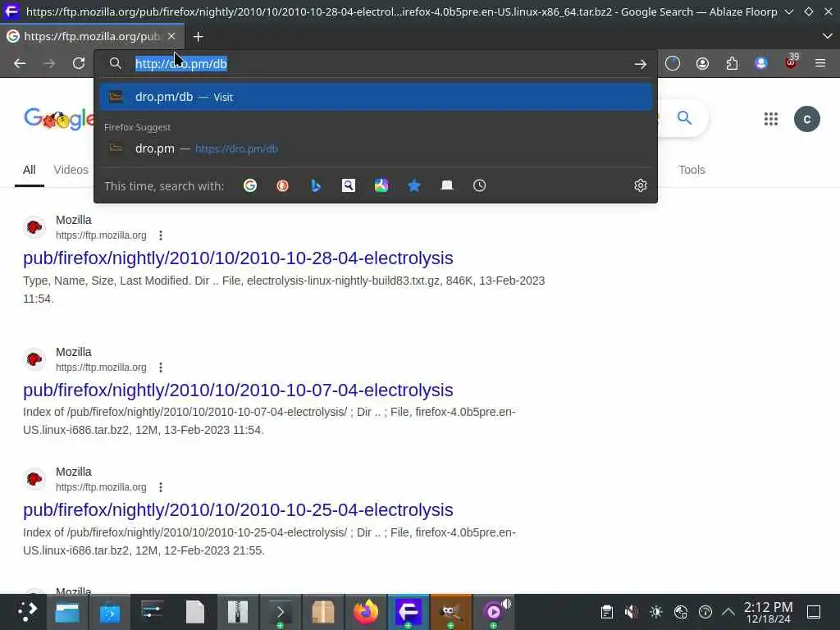
Task: Click the blue avatar extension icon
Action: (x=760, y=64)
